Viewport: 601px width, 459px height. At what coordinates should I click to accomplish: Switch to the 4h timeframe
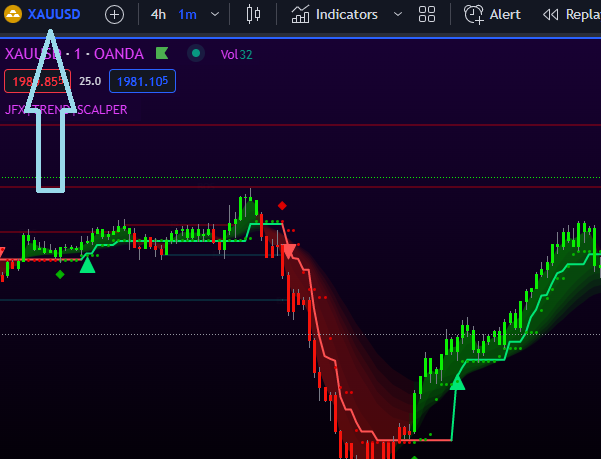pyautogui.click(x=158, y=15)
